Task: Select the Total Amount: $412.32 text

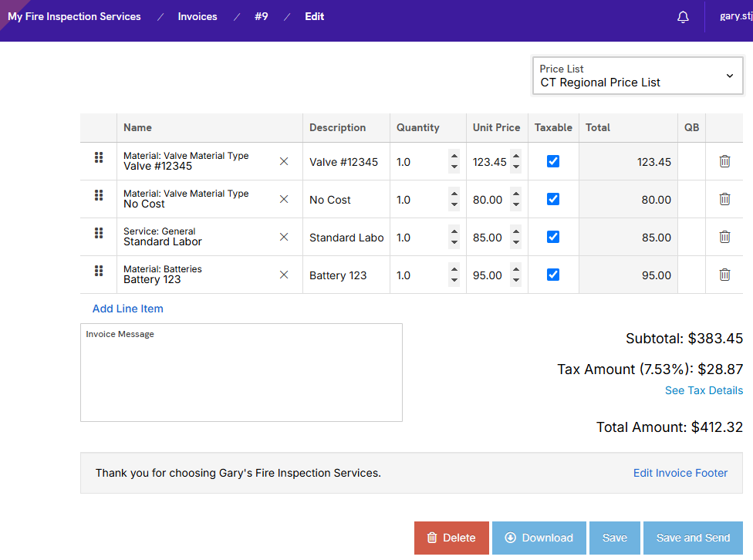Action: coord(670,427)
